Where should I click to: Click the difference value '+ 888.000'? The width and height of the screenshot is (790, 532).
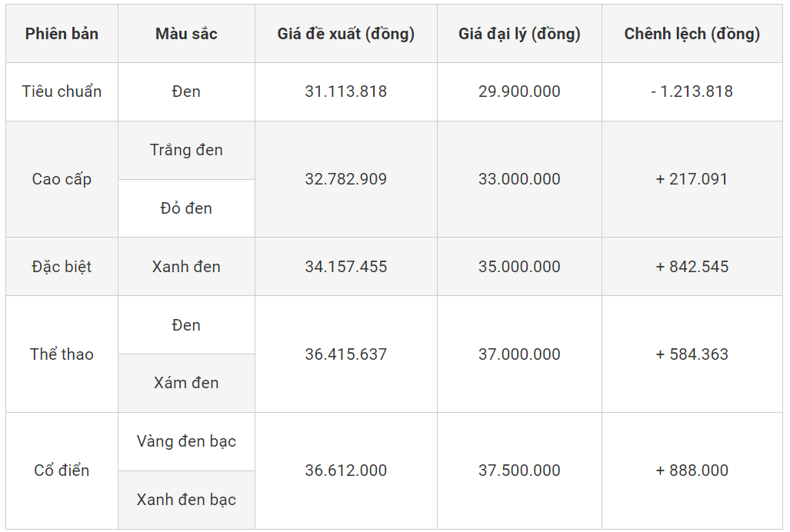click(x=692, y=470)
